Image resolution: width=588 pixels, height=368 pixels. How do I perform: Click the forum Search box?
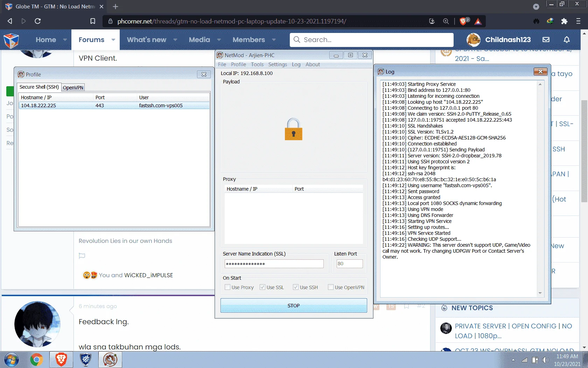point(372,40)
